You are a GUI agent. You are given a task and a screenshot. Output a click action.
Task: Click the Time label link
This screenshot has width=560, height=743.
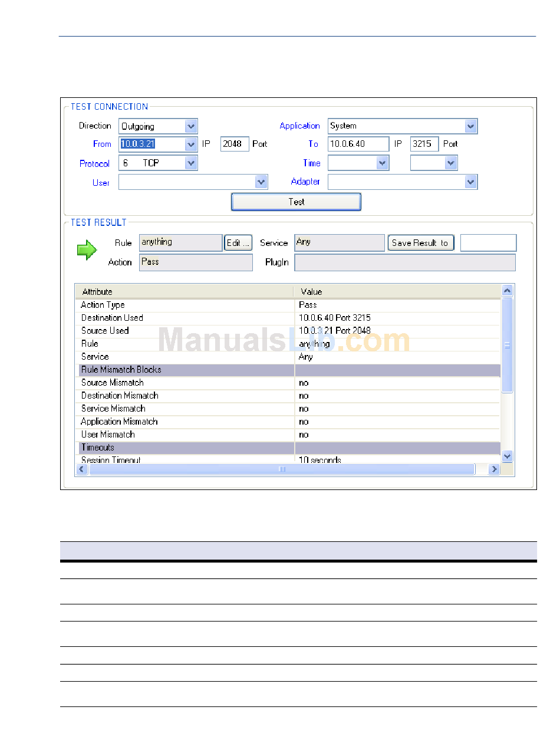click(x=312, y=163)
